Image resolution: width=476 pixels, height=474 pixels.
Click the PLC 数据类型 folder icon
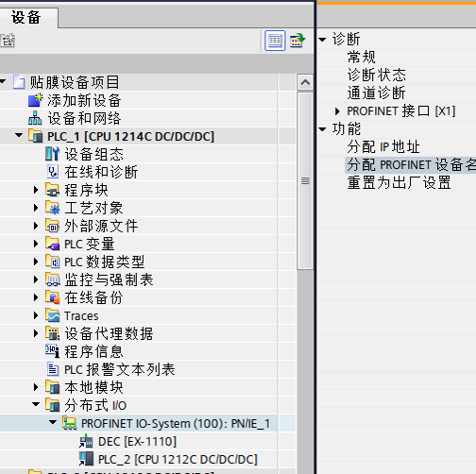[x=53, y=262]
